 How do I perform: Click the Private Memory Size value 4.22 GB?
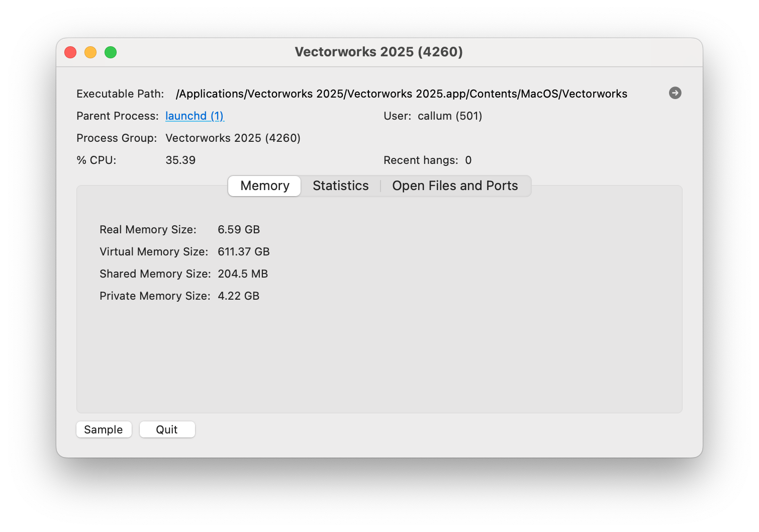pos(238,296)
